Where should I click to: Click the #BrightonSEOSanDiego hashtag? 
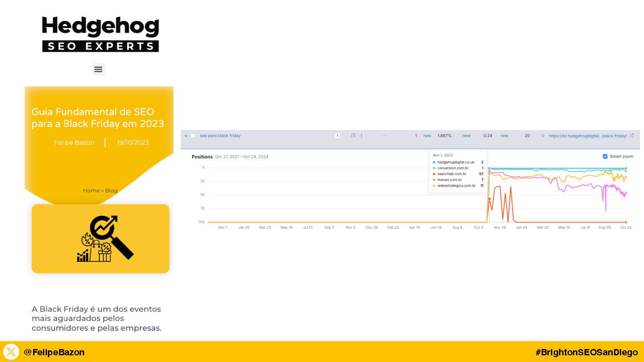click(586, 352)
